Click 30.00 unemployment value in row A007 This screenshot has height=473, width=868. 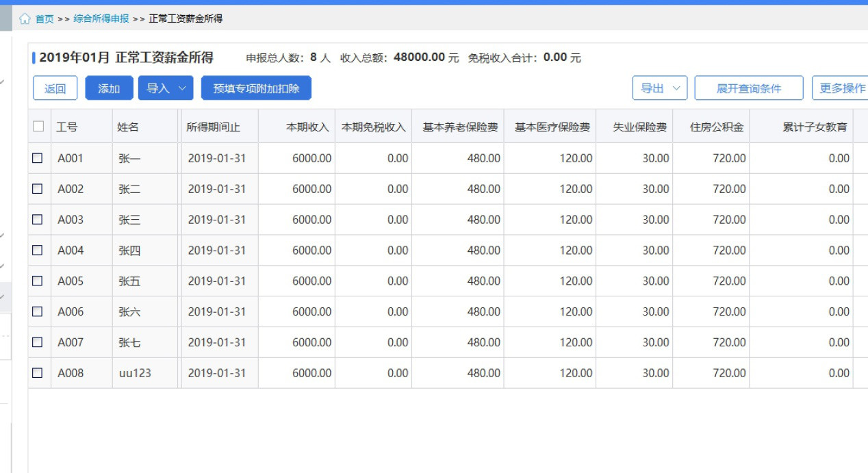pyautogui.click(x=656, y=342)
